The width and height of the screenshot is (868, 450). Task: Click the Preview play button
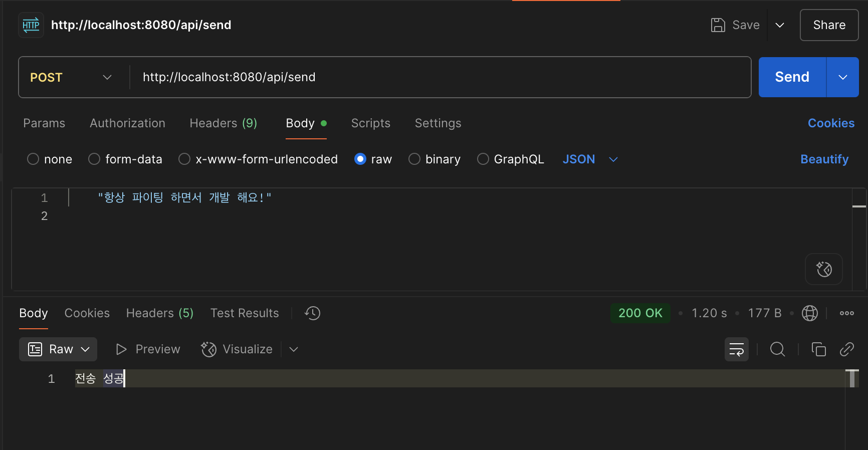(147, 349)
